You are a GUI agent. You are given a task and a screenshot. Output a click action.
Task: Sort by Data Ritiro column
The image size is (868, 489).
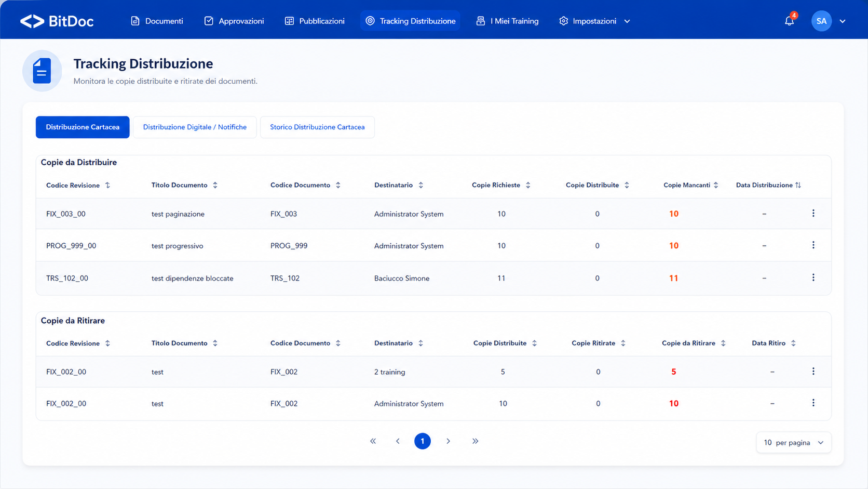(793, 343)
